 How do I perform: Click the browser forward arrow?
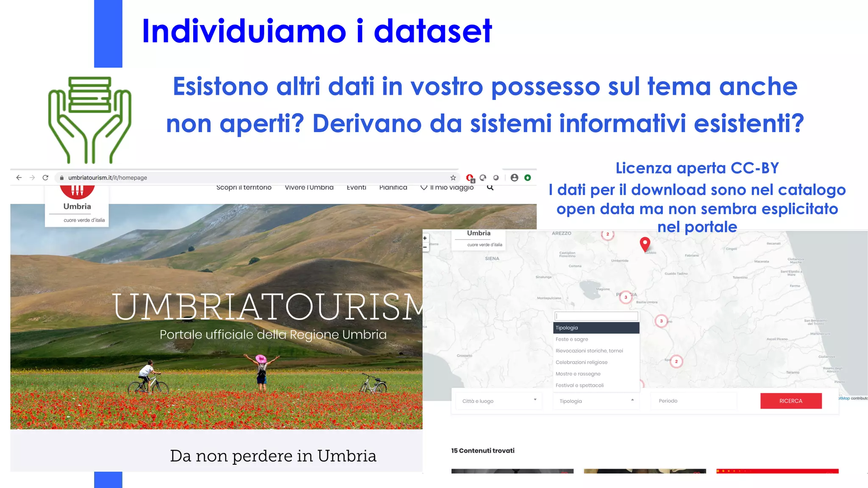point(32,177)
